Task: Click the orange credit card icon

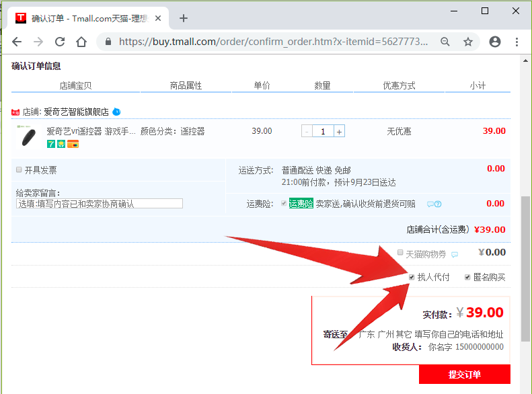Action: (x=73, y=144)
